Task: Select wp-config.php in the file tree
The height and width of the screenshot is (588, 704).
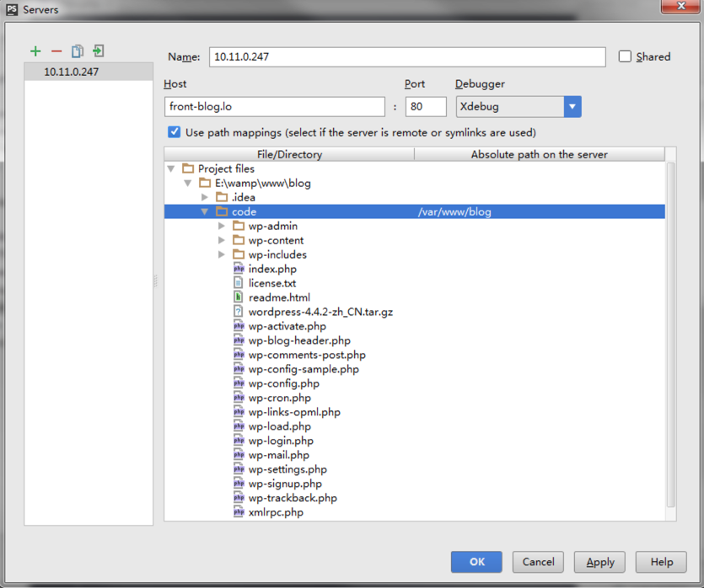Action: [x=283, y=383]
